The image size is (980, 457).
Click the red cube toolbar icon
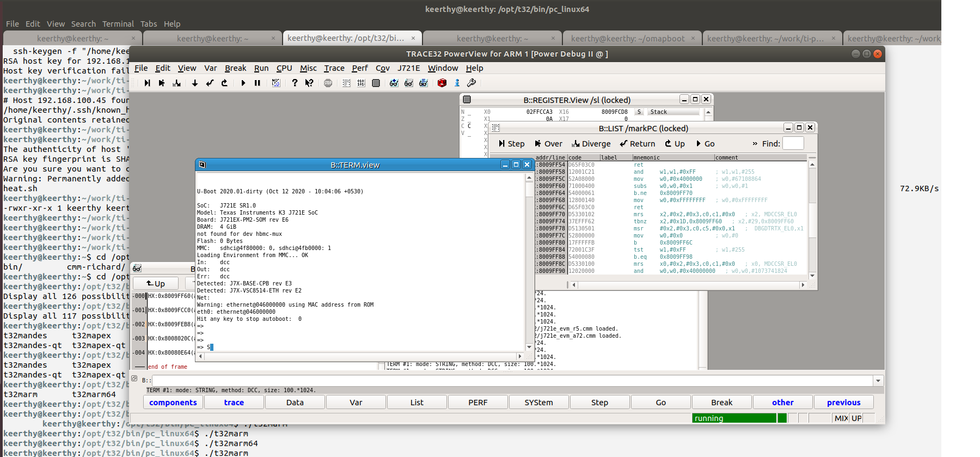[x=442, y=83]
